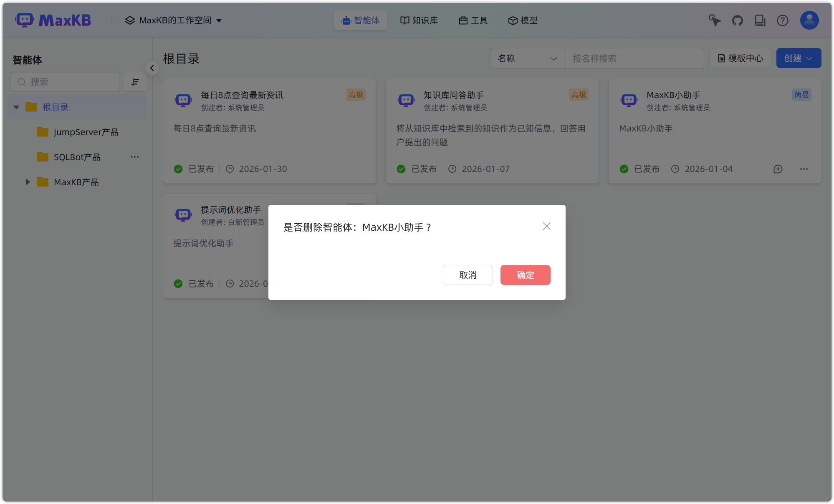Close the delete confirmation dialog with X
This screenshot has width=834, height=504.
click(547, 226)
